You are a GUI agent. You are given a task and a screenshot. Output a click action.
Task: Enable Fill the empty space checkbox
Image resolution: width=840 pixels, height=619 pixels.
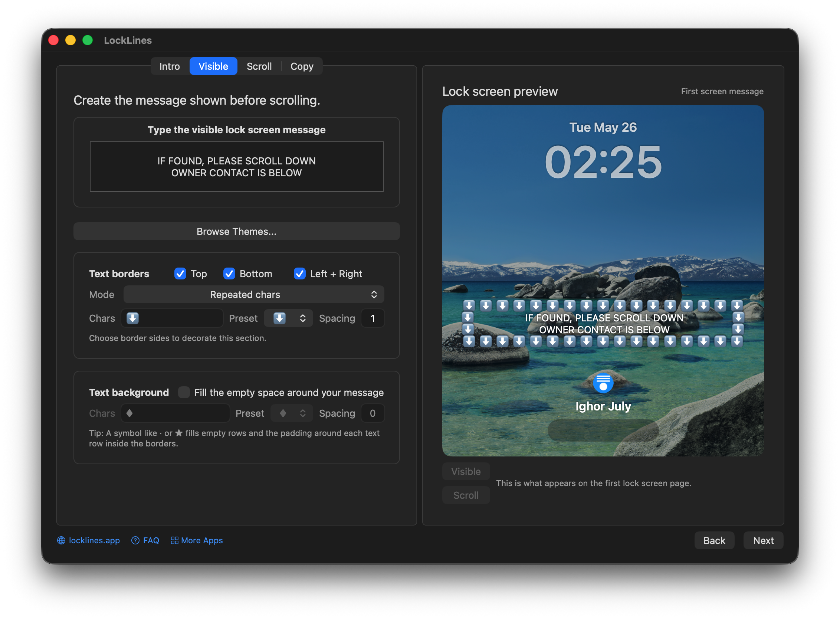184,392
